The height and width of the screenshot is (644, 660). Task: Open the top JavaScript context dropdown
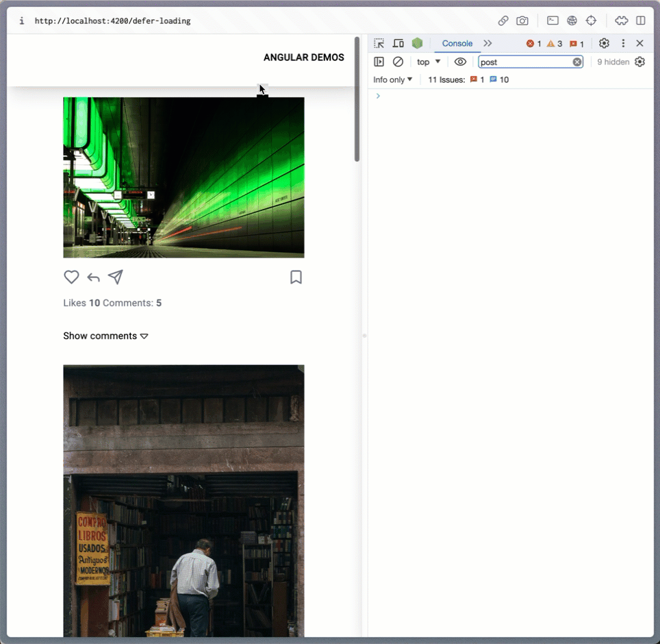coord(429,62)
